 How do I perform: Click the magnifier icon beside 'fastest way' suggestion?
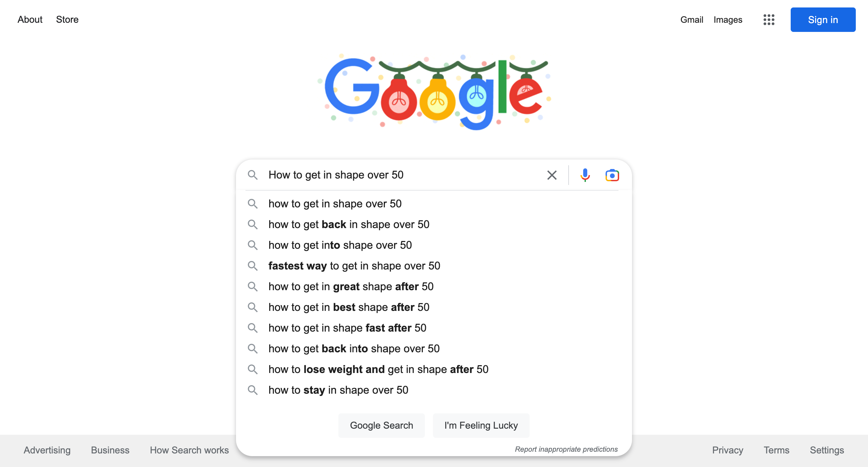253,266
